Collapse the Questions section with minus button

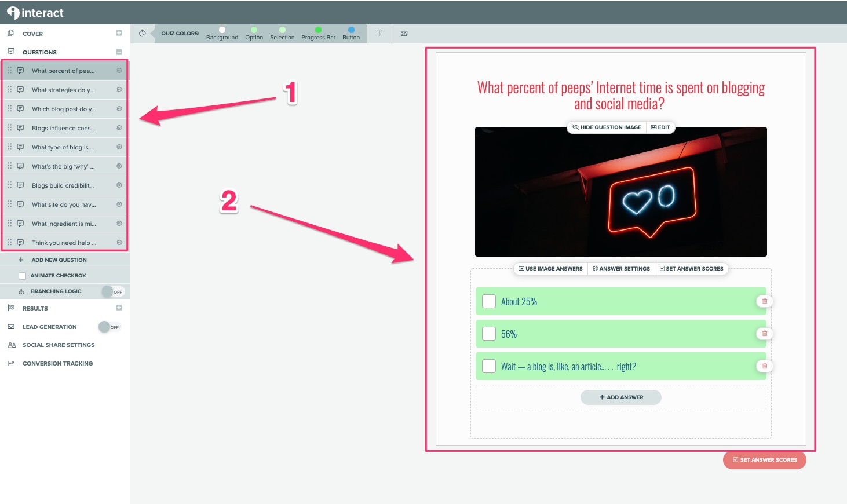[119, 52]
